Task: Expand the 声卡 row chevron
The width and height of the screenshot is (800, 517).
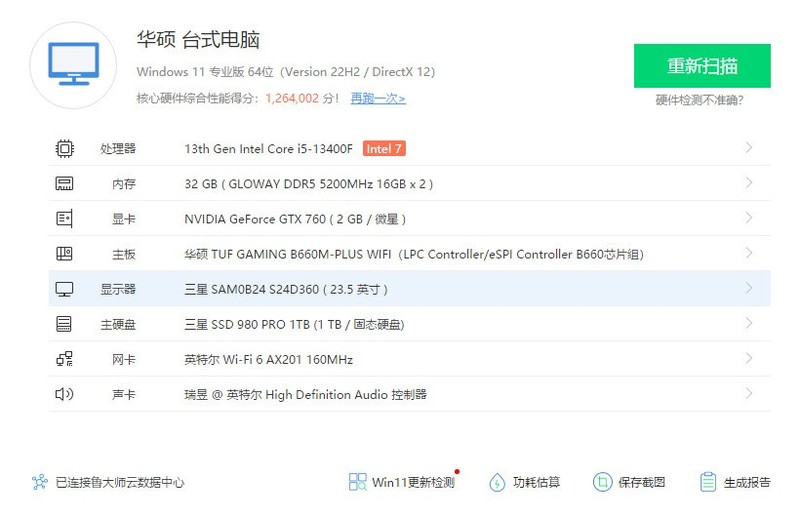Action: [749, 393]
